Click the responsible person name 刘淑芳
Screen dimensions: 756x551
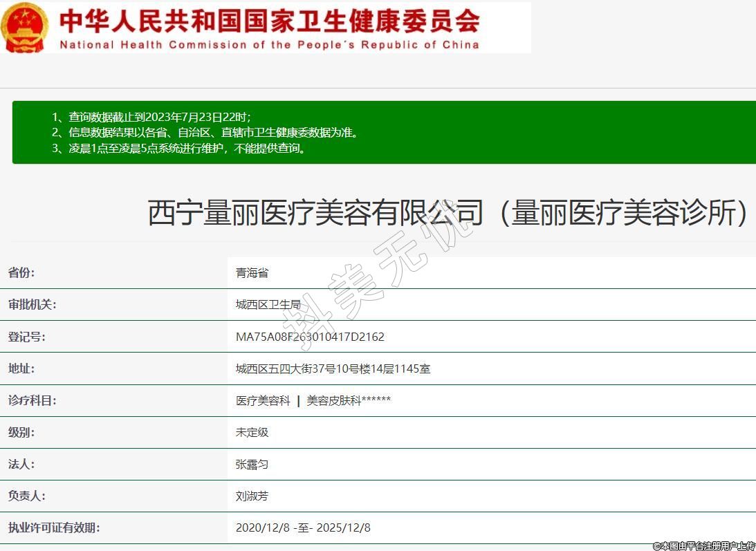tap(252, 496)
